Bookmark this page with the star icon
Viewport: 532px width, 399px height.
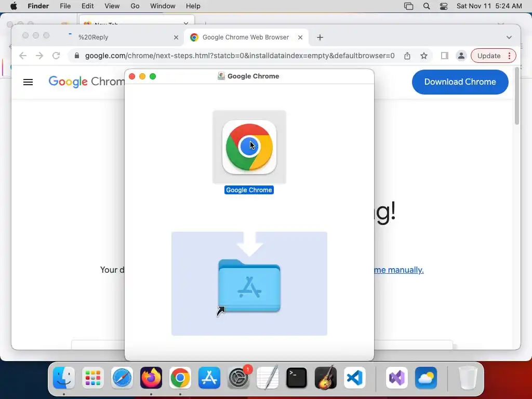point(424,56)
